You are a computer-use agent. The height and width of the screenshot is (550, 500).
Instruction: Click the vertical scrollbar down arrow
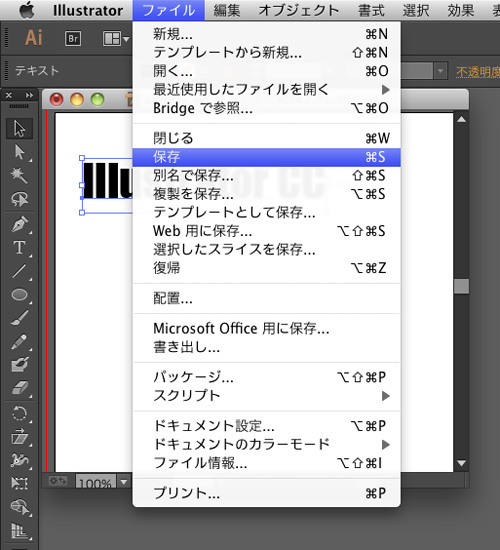(461, 463)
